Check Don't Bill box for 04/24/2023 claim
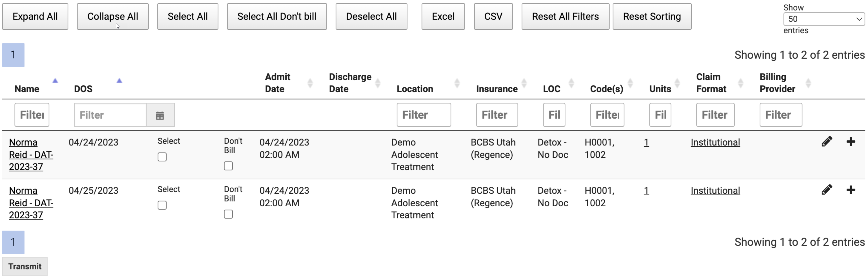The height and width of the screenshot is (278, 868). [228, 166]
